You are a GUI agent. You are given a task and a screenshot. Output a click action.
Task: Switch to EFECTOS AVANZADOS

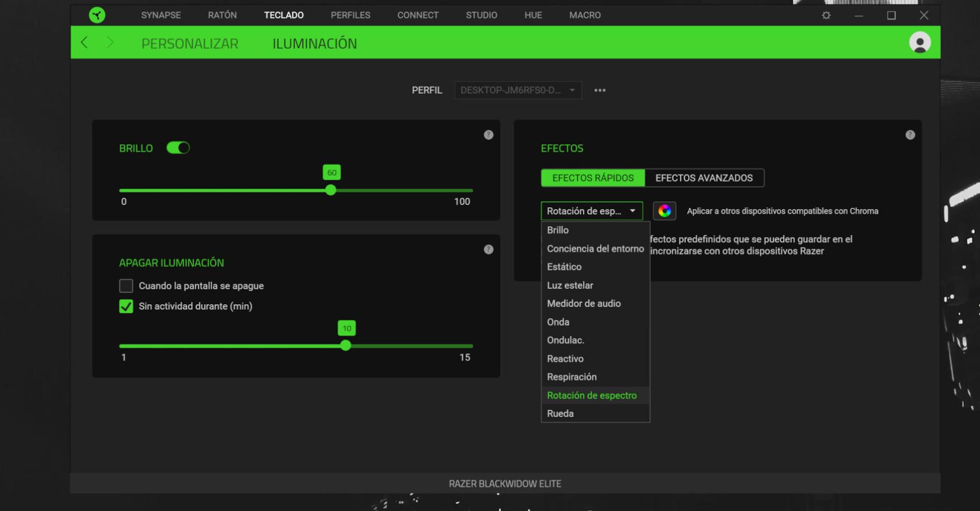pyautogui.click(x=704, y=178)
